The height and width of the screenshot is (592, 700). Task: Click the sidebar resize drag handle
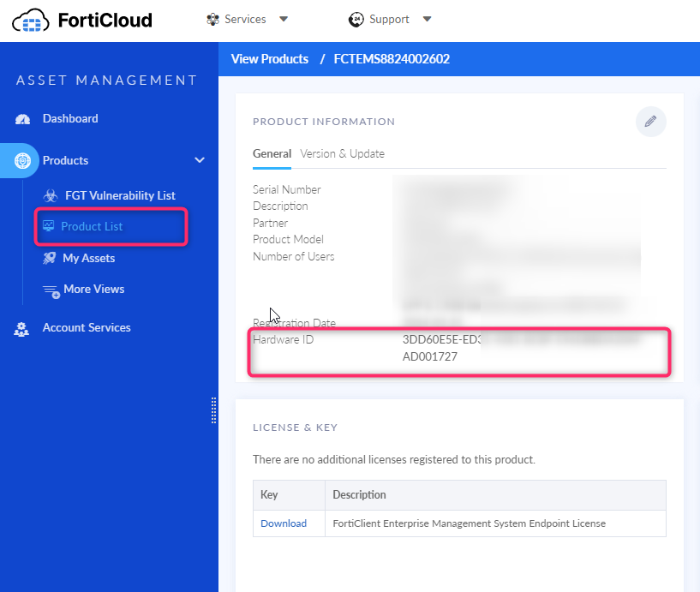click(213, 410)
